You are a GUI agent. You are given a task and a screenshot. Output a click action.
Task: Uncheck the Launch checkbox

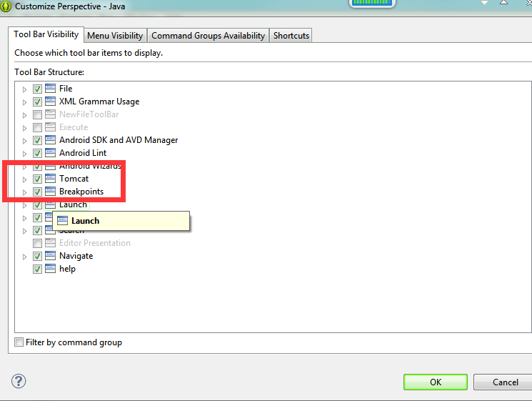pos(37,205)
